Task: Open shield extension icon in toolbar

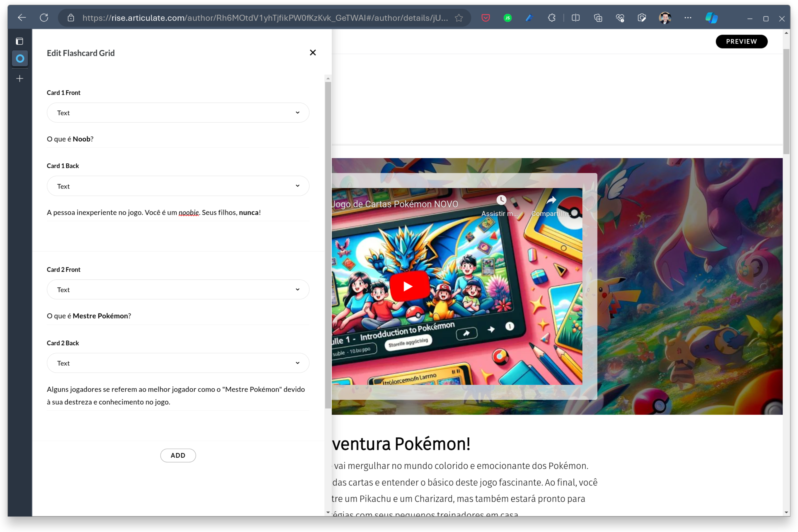Action: [x=642, y=18]
